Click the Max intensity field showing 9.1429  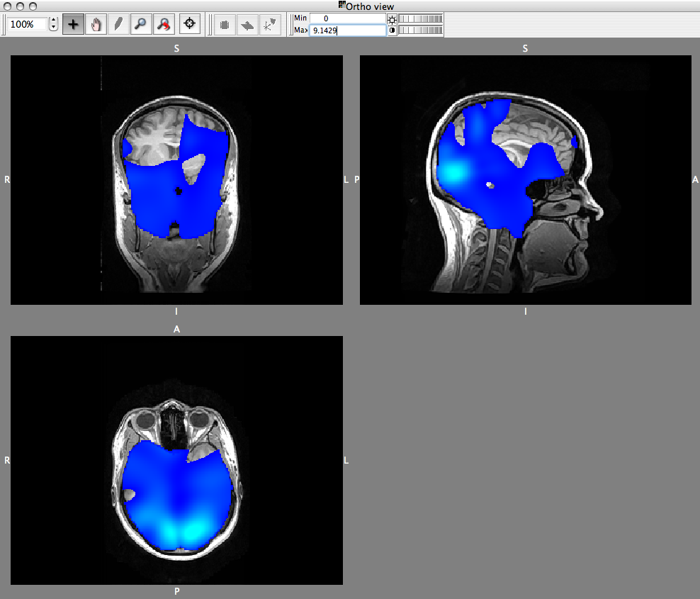pyautogui.click(x=347, y=30)
